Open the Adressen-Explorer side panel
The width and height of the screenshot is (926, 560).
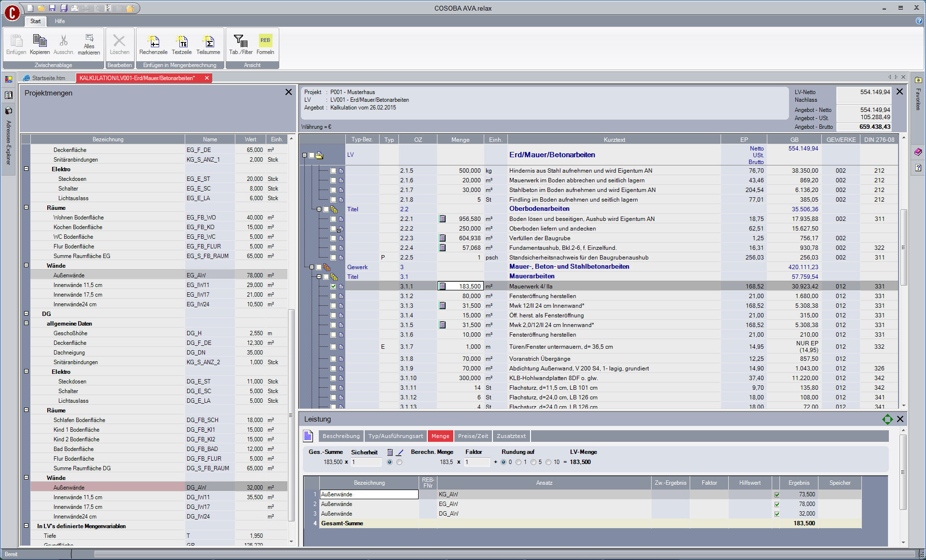(x=8, y=142)
